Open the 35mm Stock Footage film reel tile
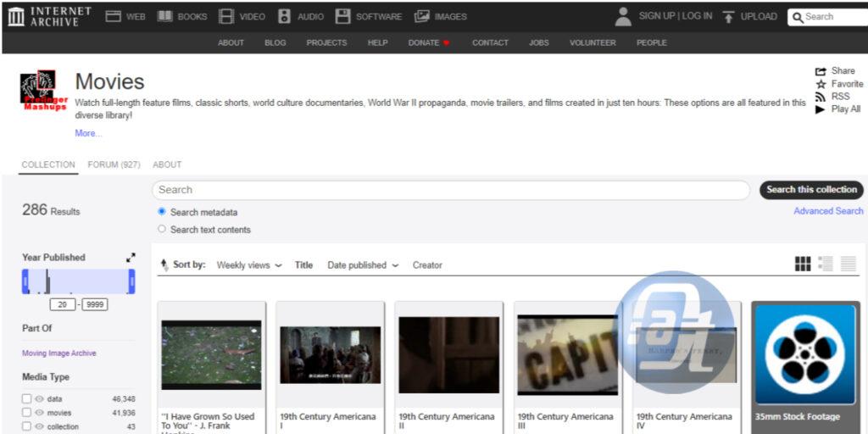868x434 pixels. pyautogui.click(x=805, y=354)
